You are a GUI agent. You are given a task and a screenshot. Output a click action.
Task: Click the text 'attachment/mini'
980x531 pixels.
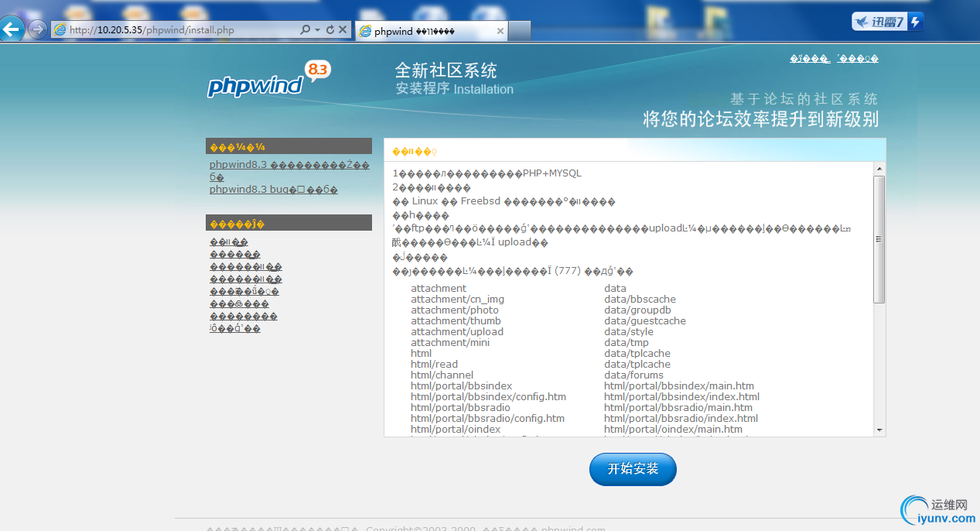[x=450, y=343]
